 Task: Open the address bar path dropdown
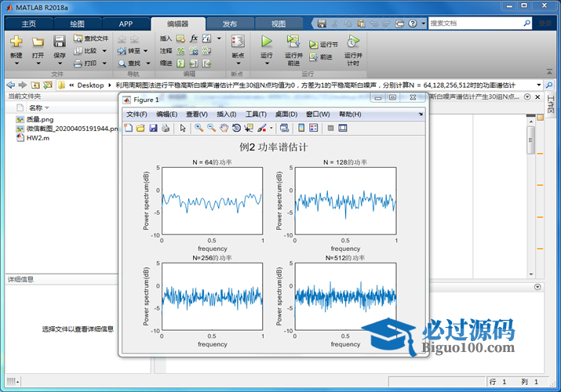coord(539,85)
